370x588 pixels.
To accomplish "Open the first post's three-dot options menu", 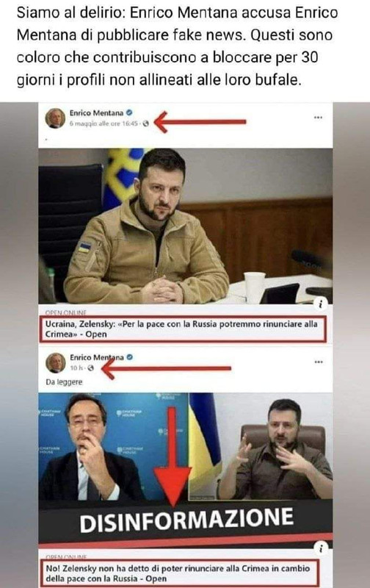I will 318,118.
